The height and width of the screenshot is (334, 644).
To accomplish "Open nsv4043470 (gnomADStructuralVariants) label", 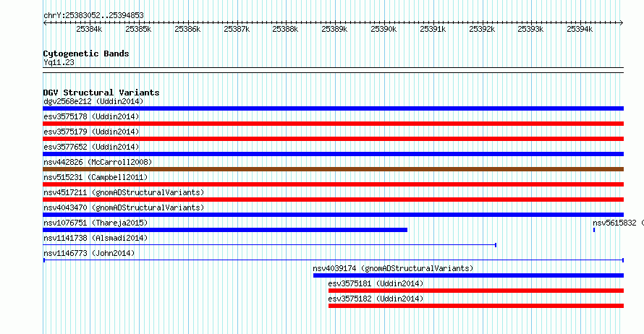I will click(124, 207).
